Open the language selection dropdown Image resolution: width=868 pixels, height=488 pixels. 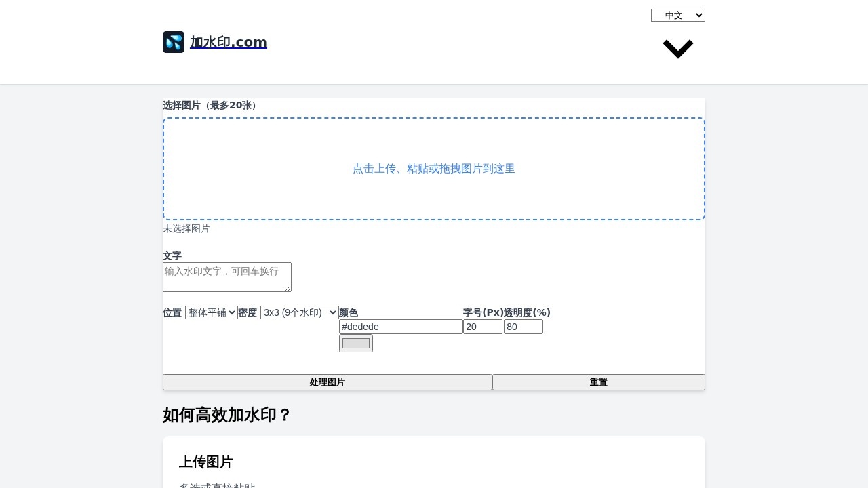pyautogui.click(x=677, y=15)
